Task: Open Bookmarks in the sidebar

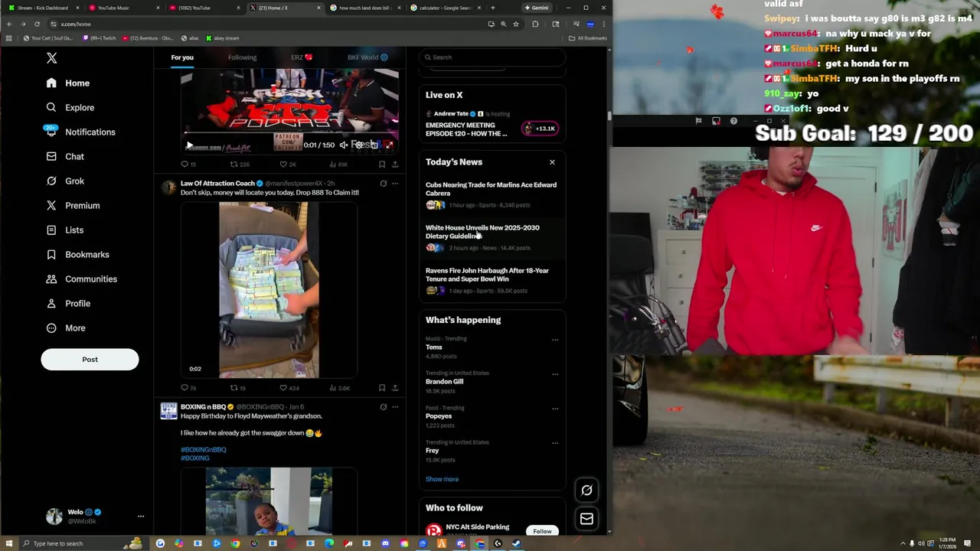Action: coord(77,254)
